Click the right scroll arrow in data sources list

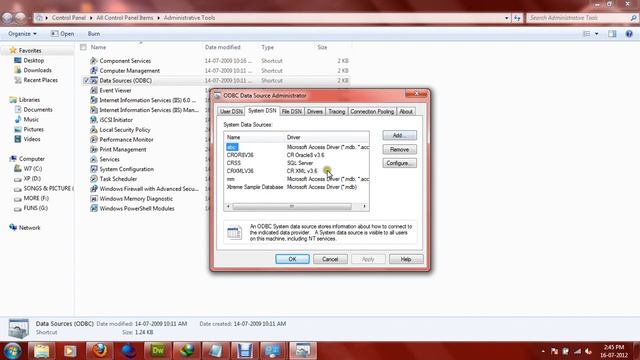(364, 207)
